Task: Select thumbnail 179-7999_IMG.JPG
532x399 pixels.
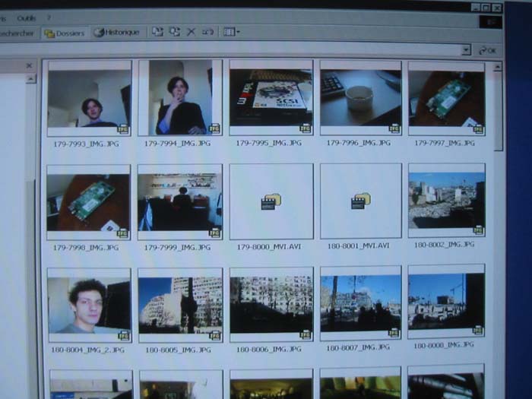Action: 180,202
